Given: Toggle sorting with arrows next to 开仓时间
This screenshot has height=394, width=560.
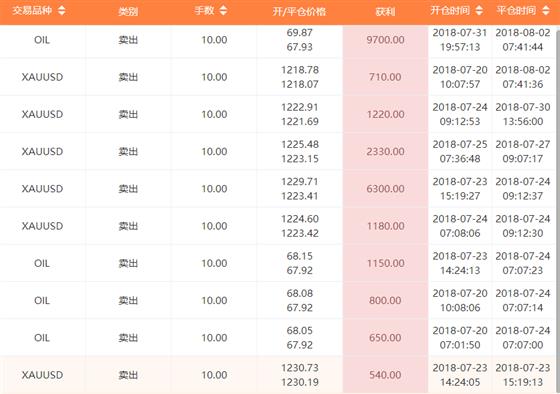Looking at the screenshot, I should point(479,10).
